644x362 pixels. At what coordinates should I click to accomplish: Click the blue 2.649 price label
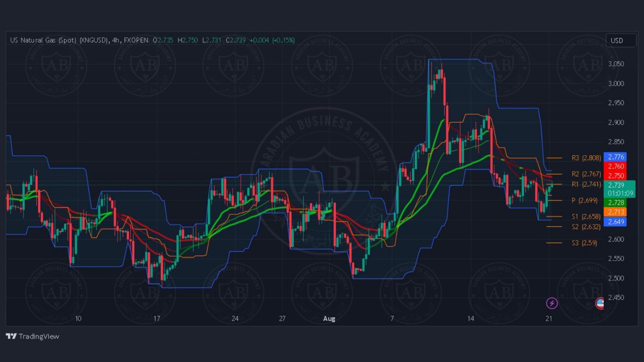click(615, 222)
